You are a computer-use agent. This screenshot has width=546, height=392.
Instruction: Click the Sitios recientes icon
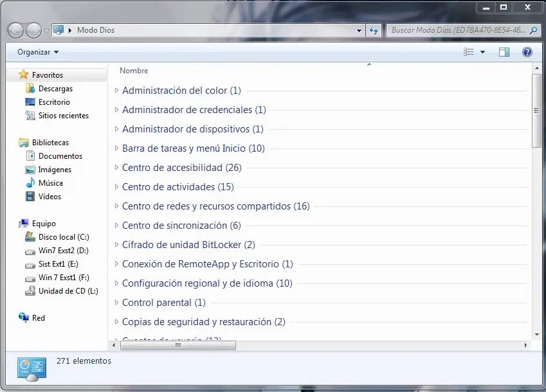(30, 115)
